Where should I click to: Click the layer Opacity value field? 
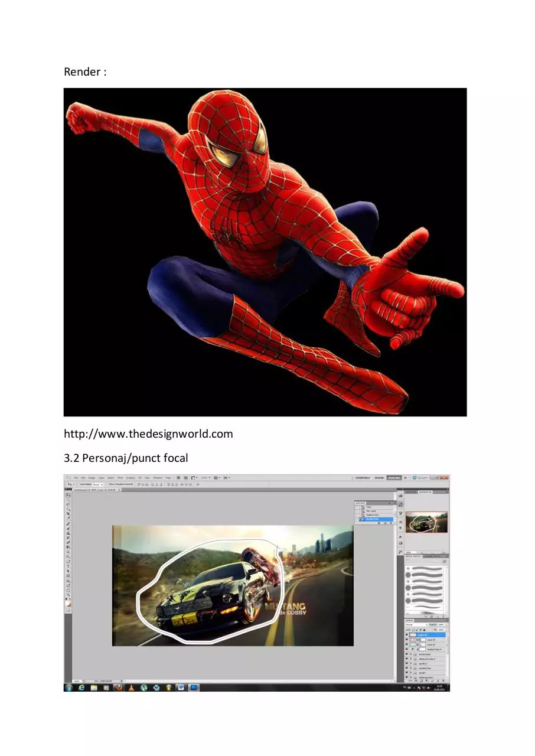click(441, 624)
